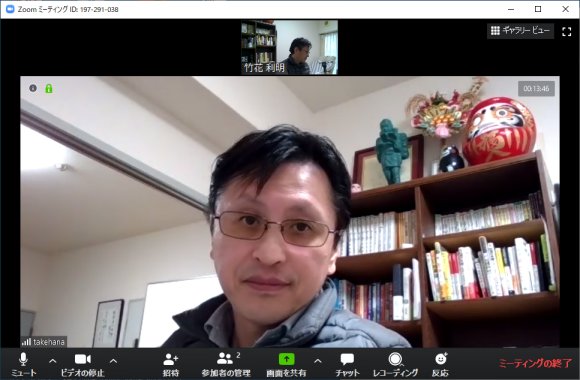Click the meeting info circle icon
Screen dimensions: 580x380
click(33, 88)
